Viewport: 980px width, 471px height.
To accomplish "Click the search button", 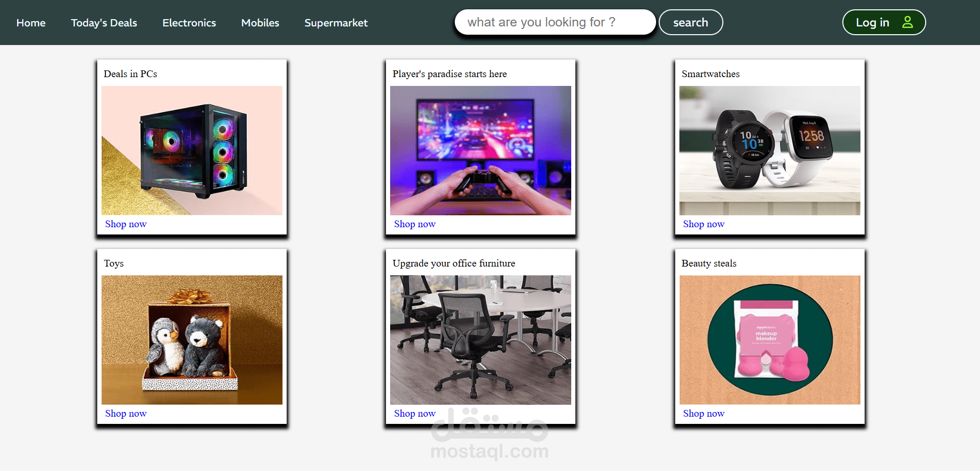I will 691,22.
